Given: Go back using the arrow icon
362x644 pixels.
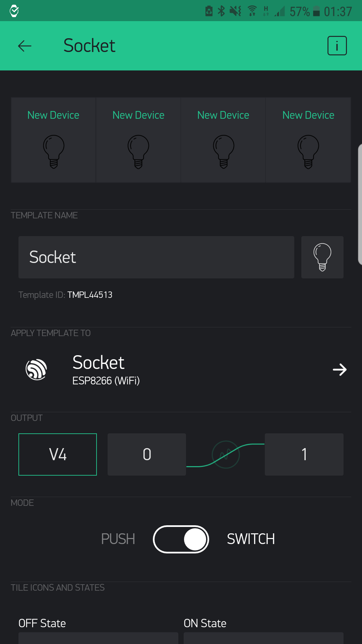Looking at the screenshot, I should coord(25,46).
